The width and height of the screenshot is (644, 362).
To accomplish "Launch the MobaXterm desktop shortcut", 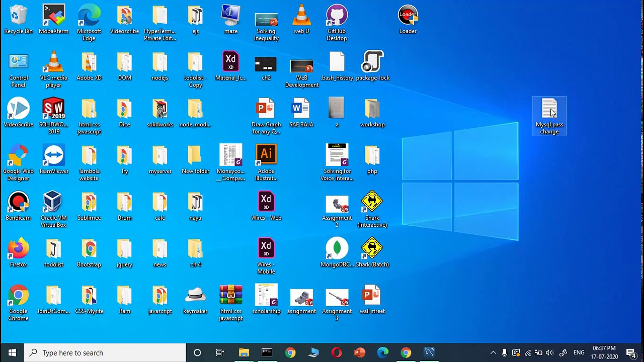I will click(x=54, y=20).
